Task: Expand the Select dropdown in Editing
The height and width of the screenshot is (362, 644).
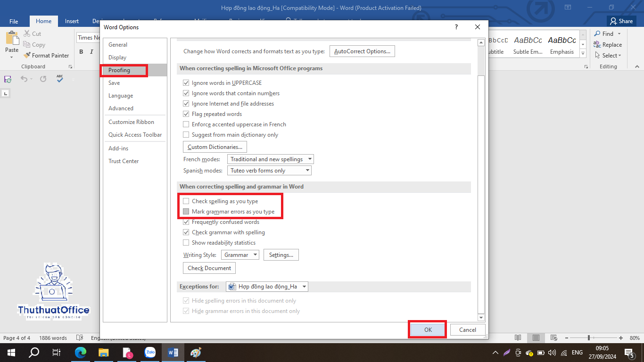Action: (x=620, y=56)
